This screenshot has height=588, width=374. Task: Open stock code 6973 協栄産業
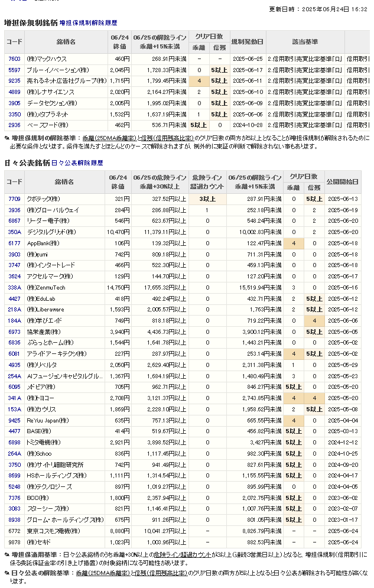click(x=14, y=332)
